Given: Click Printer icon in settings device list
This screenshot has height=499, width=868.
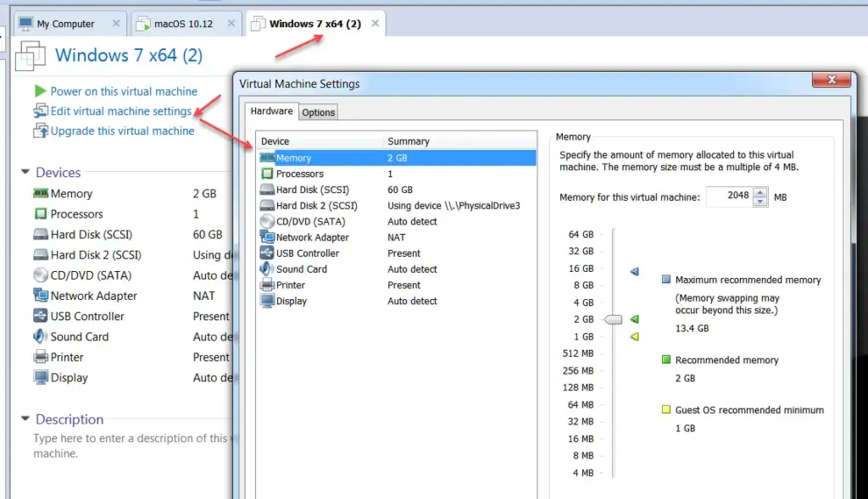Looking at the screenshot, I should [x=267, y=285].
